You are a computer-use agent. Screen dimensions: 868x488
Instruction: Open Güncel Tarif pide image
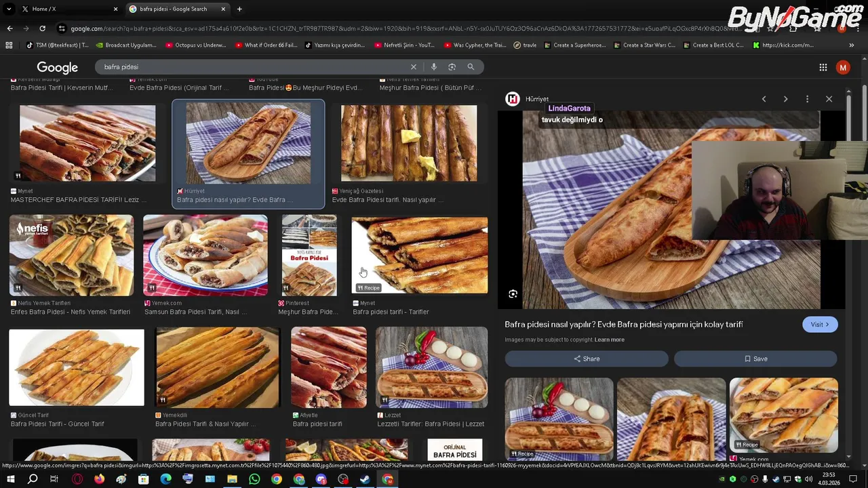pos(77,367)
